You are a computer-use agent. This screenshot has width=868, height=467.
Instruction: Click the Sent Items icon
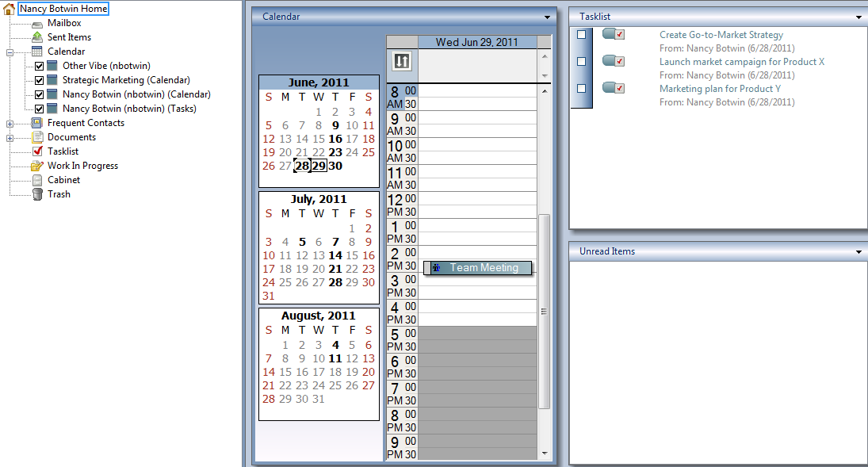(x=37, y=37)
